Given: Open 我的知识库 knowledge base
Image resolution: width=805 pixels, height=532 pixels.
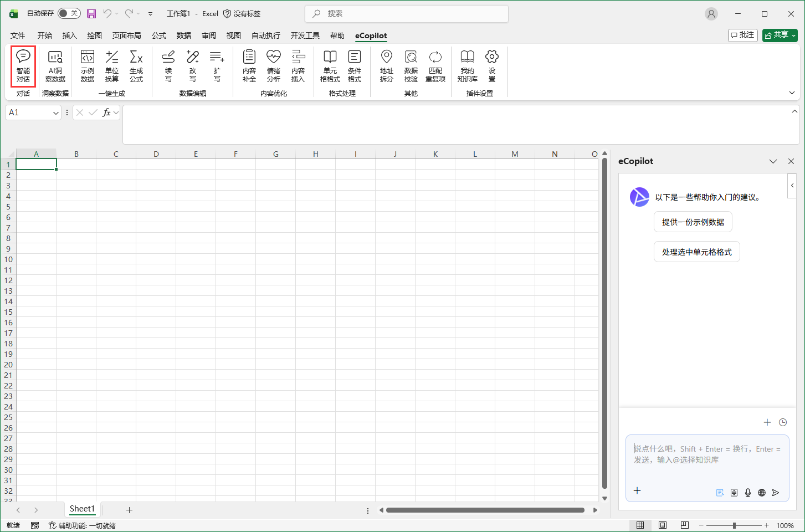Looking at the screenshot, I should click(468, 66).
